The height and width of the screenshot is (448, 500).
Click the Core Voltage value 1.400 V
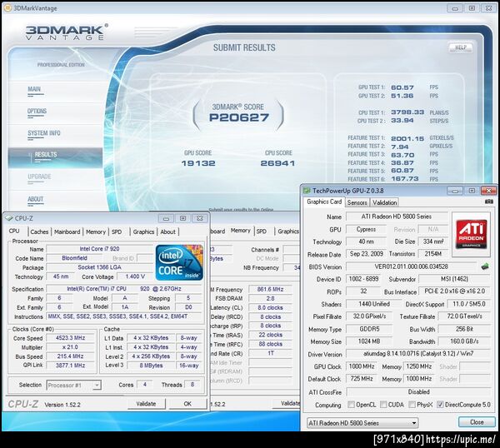[x=135, y=276]
